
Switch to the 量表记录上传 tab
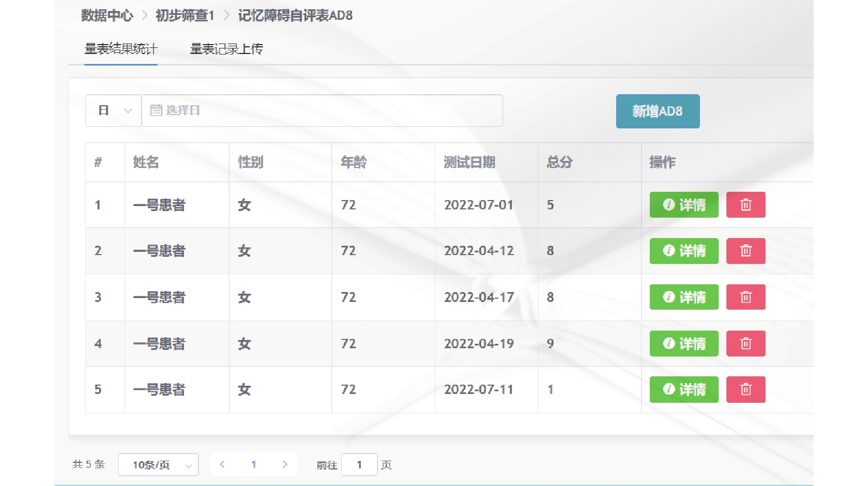click(x=227, y=49)
